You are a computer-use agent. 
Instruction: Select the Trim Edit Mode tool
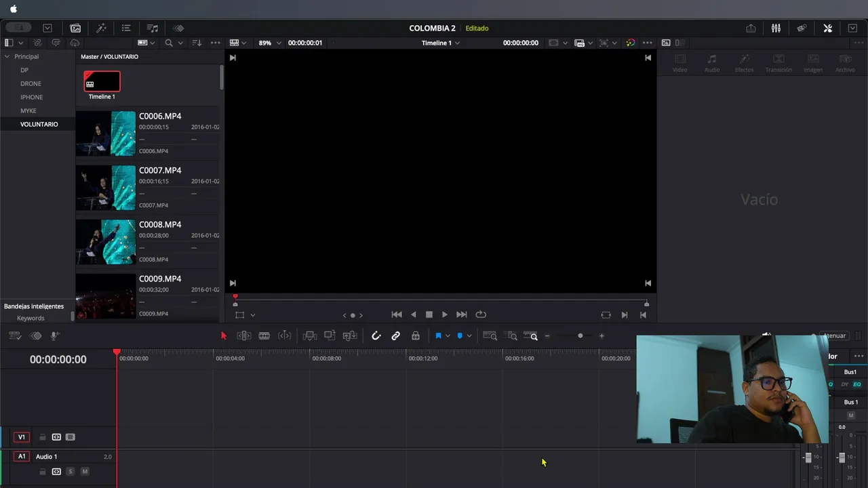244,335
